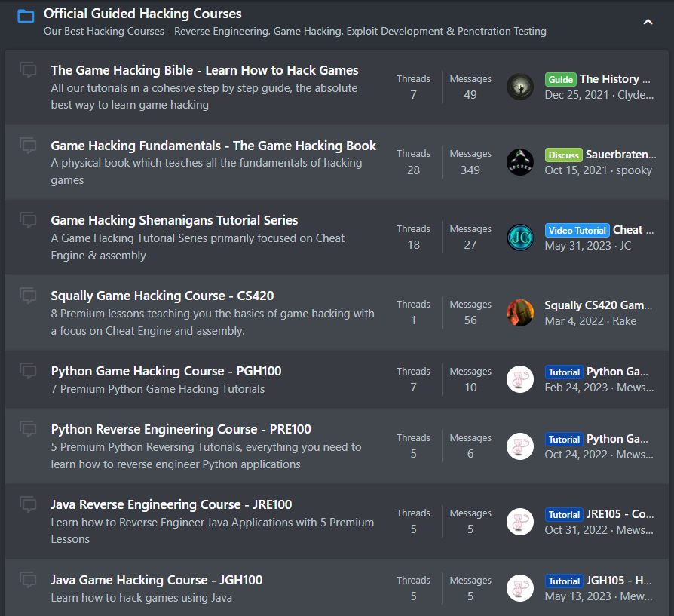Click forum bubble icon for Java Reverse Engineering JRE100

click(x=28, y=504)
